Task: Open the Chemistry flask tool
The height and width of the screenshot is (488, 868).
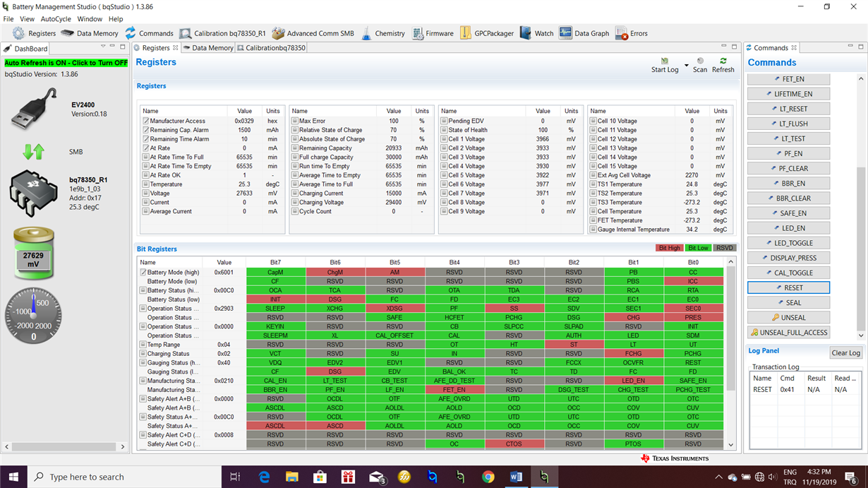Action: [382, 33]
